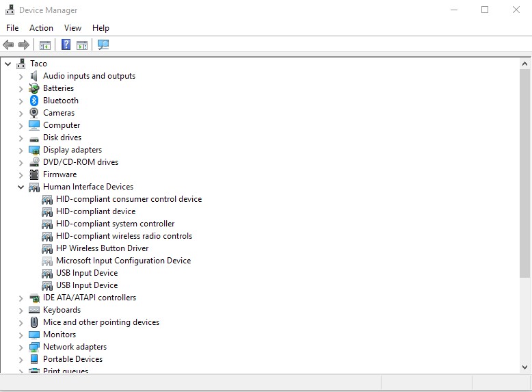Open the View menu
This screenshot has height=392, width=532.
click(x=72, y=28)
